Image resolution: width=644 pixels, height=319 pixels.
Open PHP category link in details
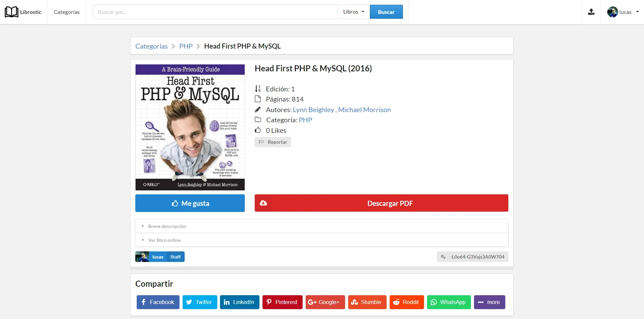click(305, 120)
